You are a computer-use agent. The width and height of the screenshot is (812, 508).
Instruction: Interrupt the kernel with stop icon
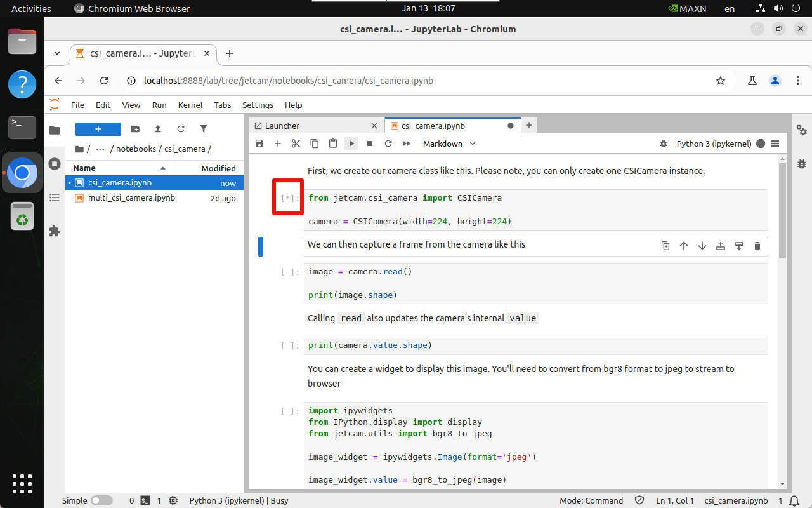coord(370,144)
